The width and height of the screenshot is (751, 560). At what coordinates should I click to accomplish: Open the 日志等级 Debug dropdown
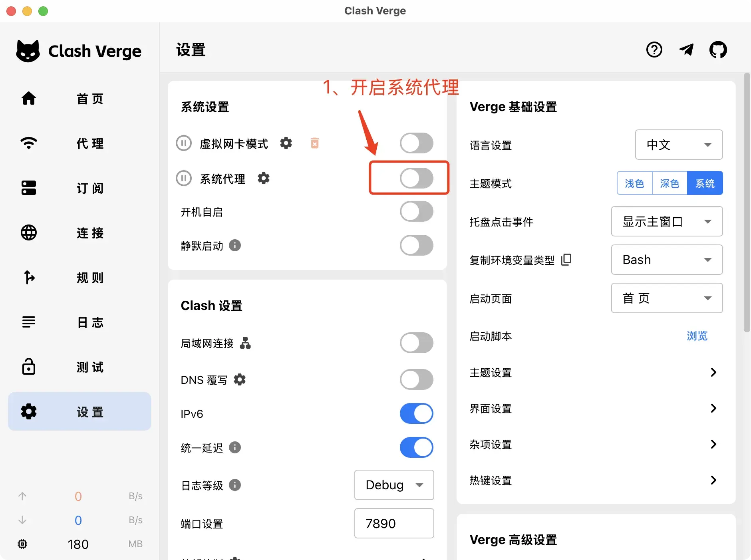point(394,485)
